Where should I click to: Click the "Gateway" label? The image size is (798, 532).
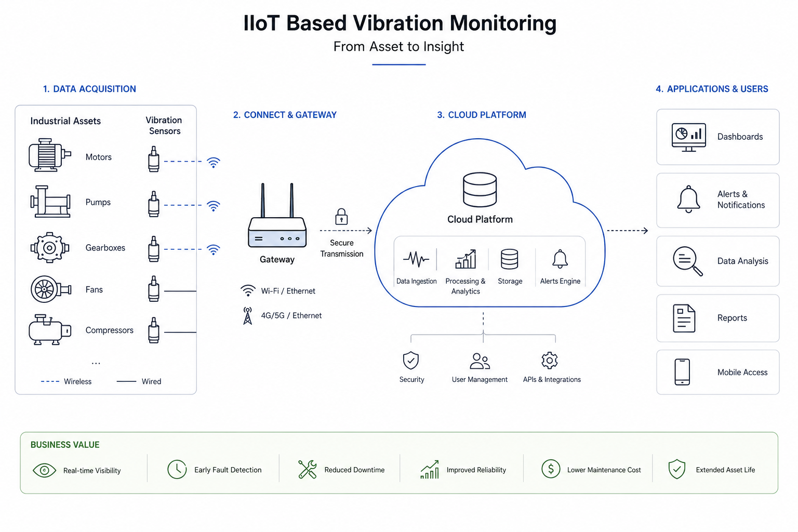tap(277, 259)
